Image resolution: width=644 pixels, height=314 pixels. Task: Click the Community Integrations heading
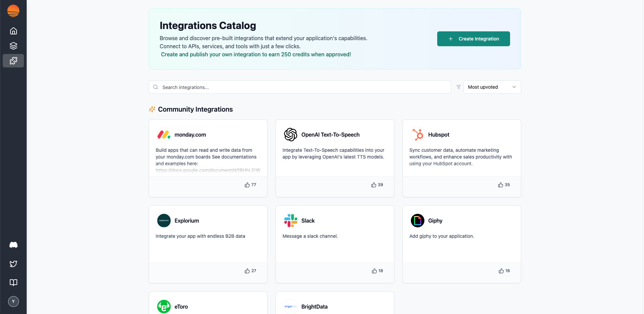pos(195,109)
